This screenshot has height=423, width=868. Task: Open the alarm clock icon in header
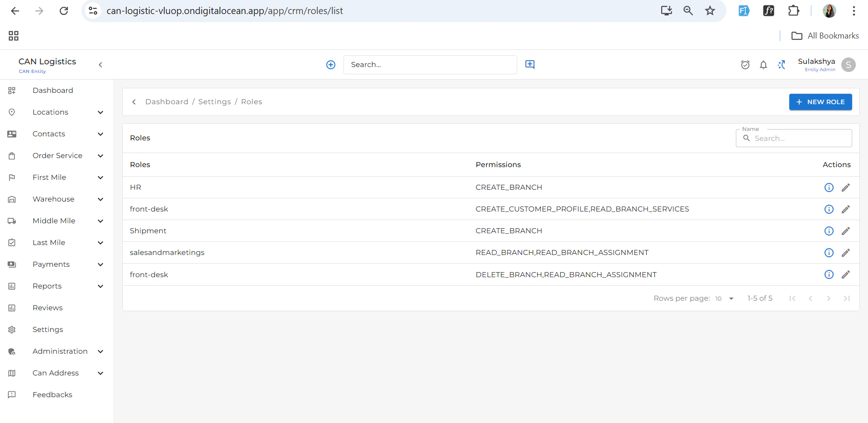pos(745,65)
